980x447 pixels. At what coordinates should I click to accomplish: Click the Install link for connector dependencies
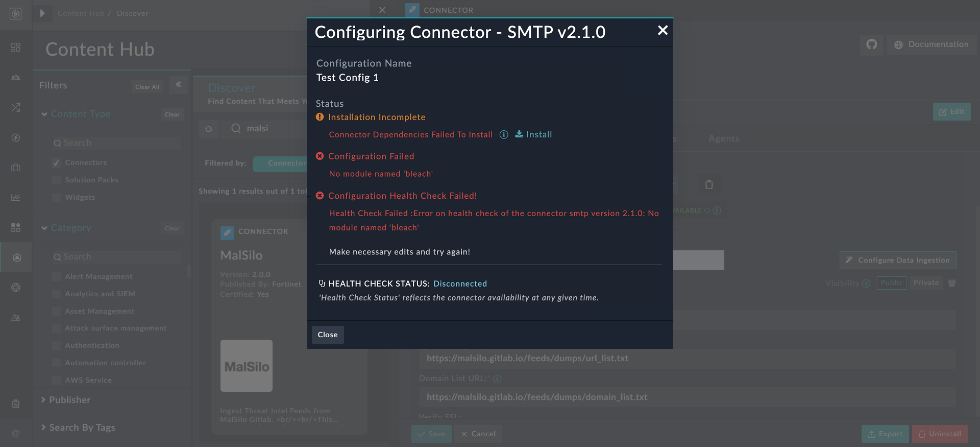(x=533, y=134)
